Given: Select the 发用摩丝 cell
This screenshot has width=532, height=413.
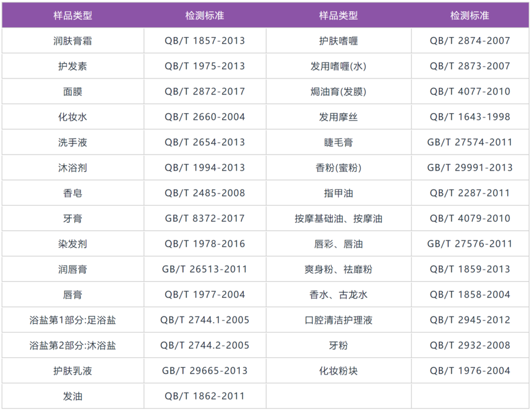Looking at the screenshot, I should pos(338,117).
